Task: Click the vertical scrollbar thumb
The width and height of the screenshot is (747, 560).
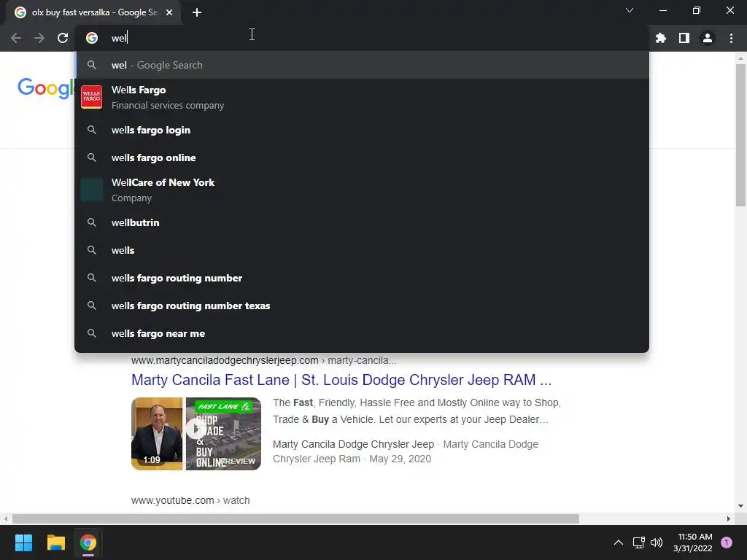Action: pos(740,135)
